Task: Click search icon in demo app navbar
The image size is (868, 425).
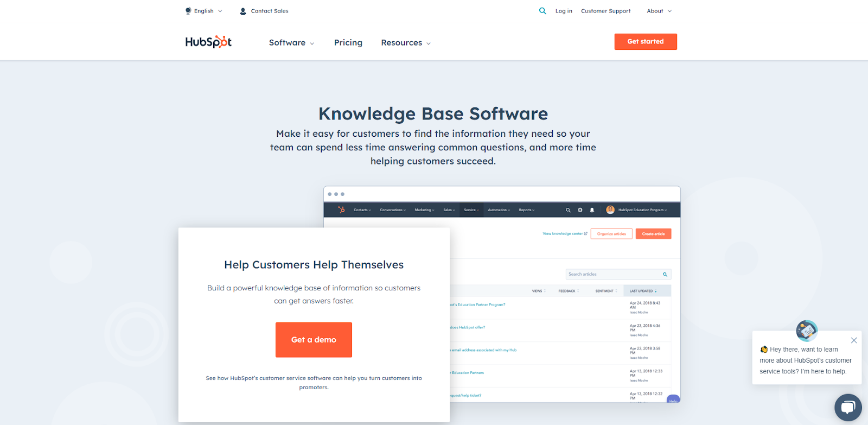Action: pyautogui.click(x=568, y=210)
